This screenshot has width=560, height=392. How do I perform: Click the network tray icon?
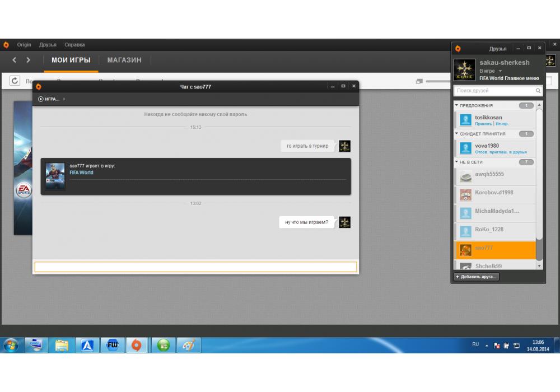point(516,345)
